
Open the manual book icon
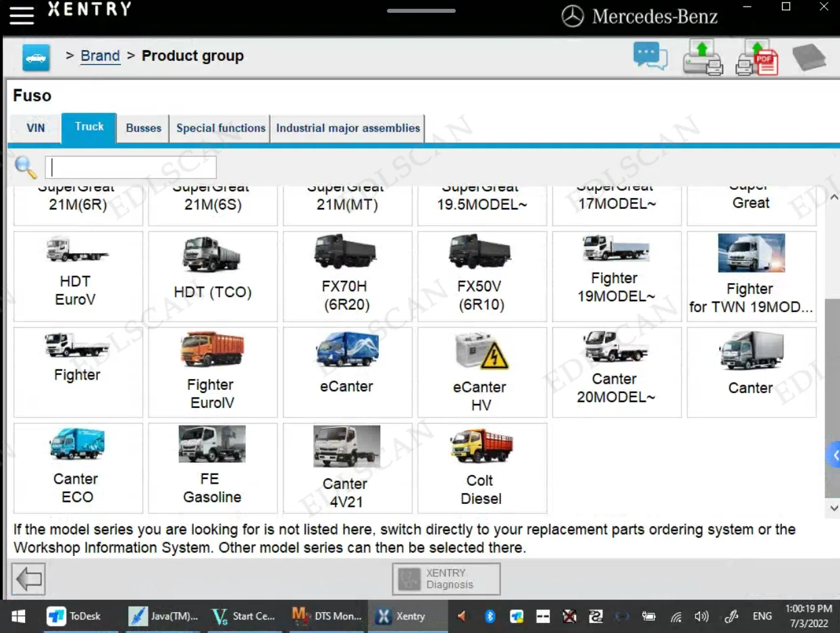point(809,57)
